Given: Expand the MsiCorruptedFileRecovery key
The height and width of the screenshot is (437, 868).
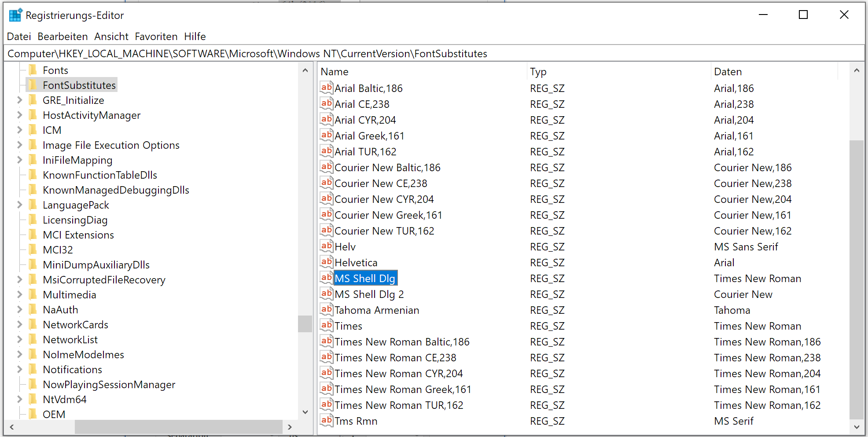Looking at the screenshot, I should point(19,279).
